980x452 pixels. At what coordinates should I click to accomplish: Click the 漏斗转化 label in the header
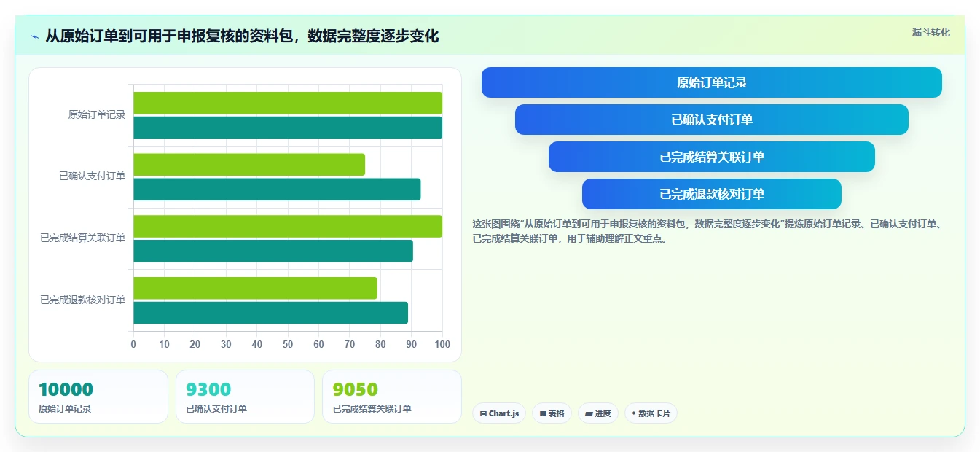[x=931, y=32]
